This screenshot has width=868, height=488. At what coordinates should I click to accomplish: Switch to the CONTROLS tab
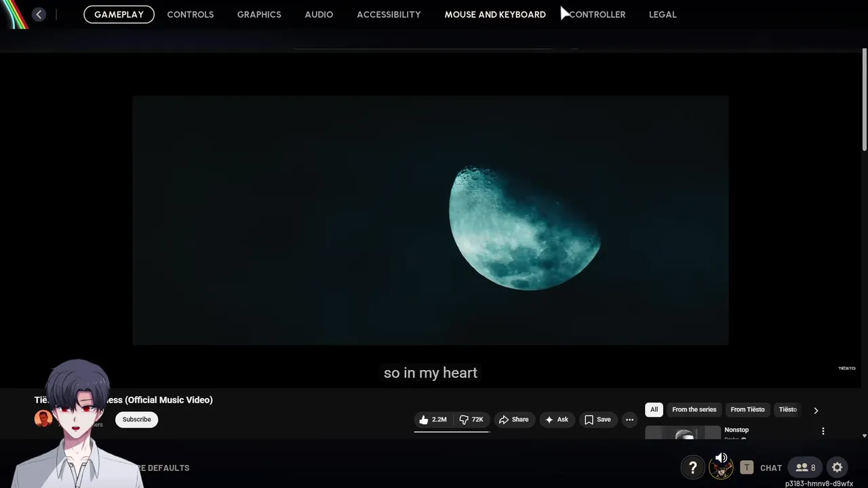click(x=191, y=14)
